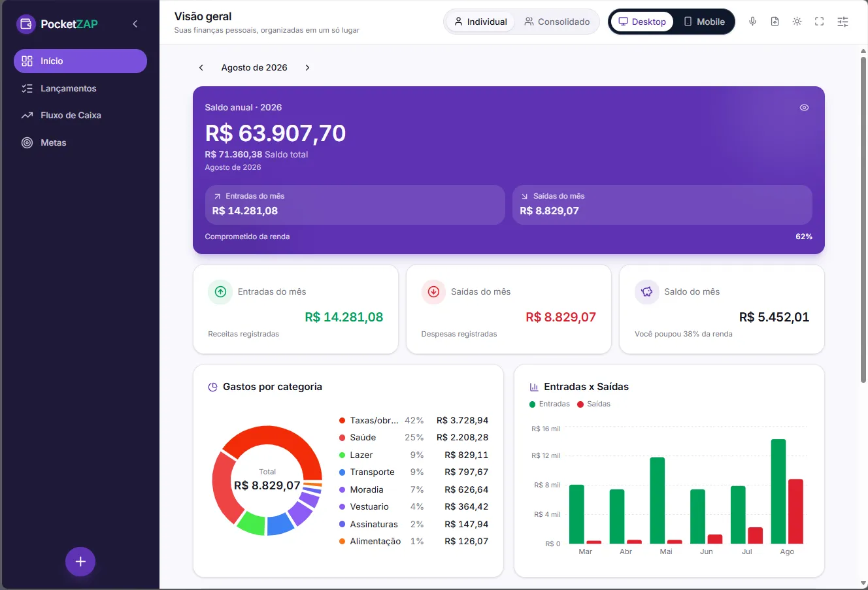This screenshot has width=868, height=590.
Task: Click the red down-arrow Saídas do mês icon
Action: coord(433,292)
